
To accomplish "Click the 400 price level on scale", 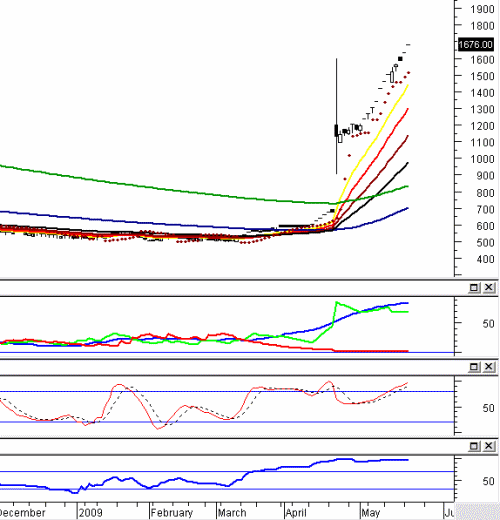I will tap(485, 259).
